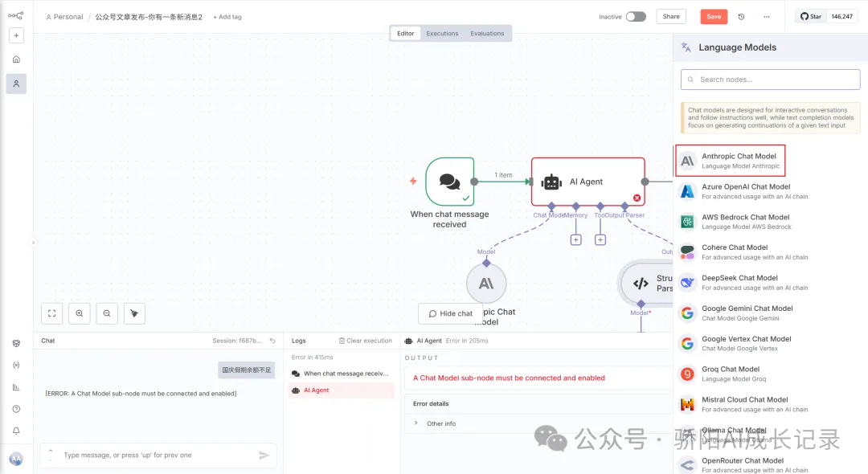Reset the chat session icon

point(272,341)
